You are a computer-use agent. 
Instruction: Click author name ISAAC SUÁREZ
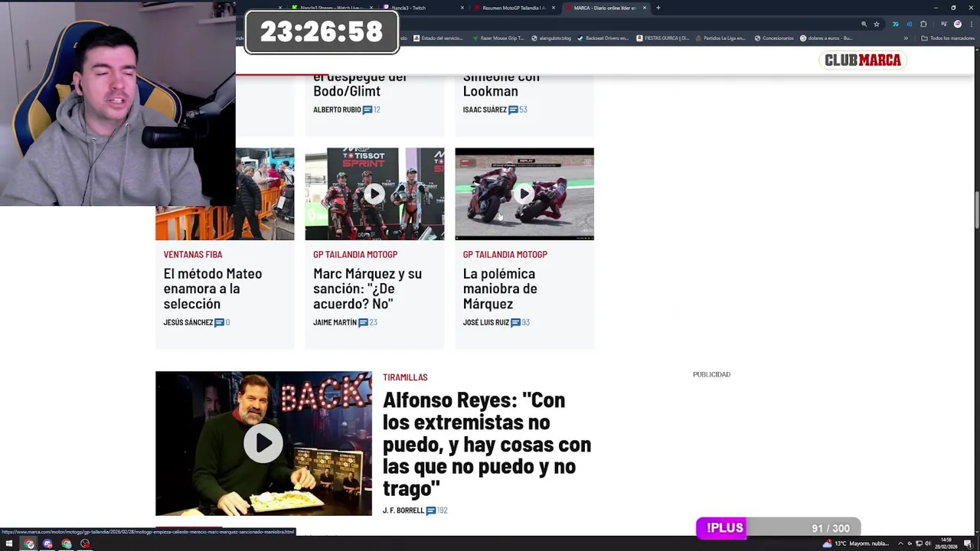click(x=485, y=109)
